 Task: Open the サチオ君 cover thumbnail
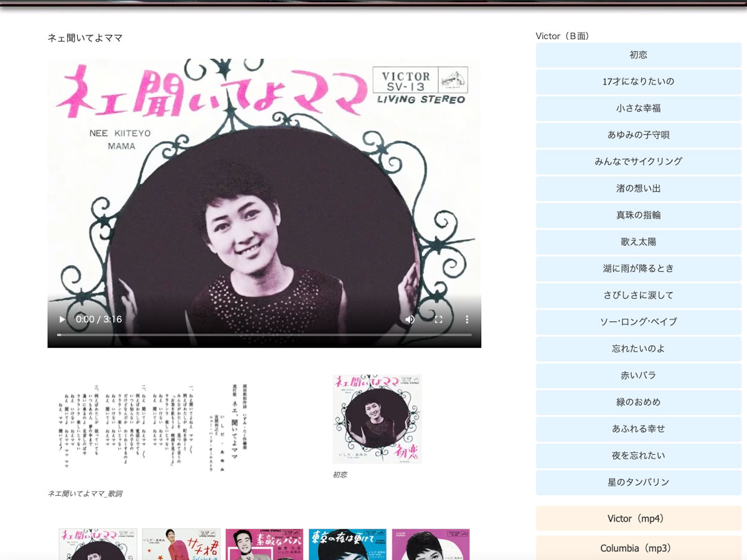181,544
